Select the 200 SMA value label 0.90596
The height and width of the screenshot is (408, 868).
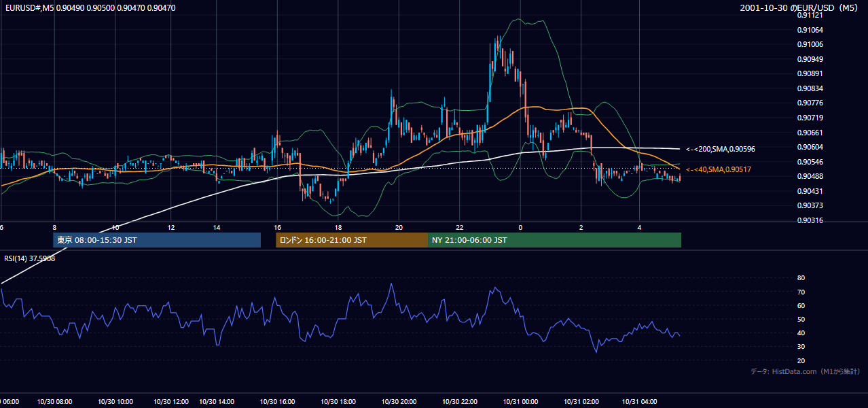[x=720, y=149]
